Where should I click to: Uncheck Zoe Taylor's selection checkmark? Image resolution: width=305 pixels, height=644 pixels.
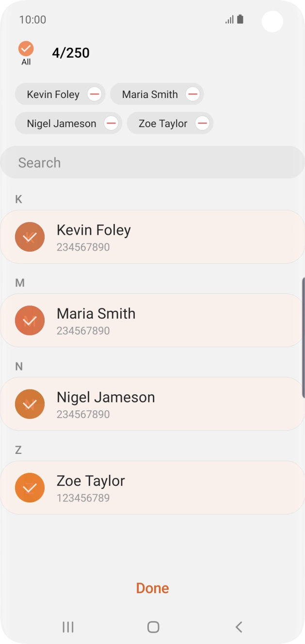tap(30, 487)
